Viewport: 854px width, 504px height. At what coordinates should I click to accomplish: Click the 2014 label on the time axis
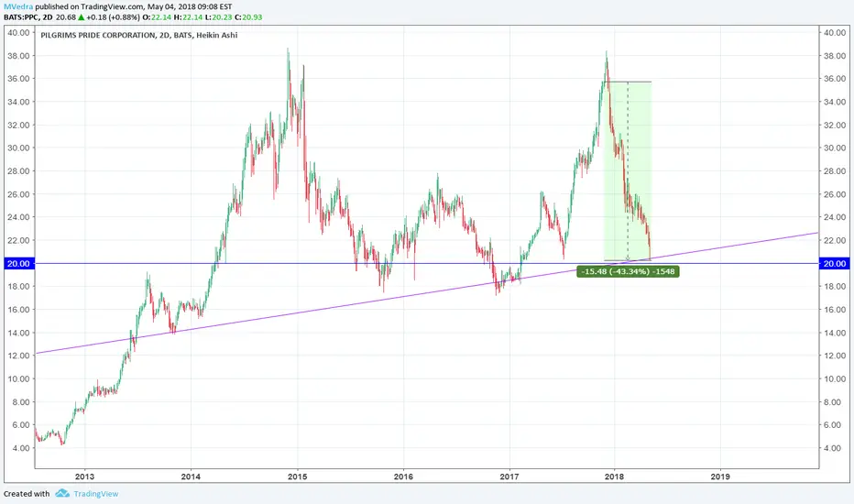pyautogui.click(x=191, y=477)
